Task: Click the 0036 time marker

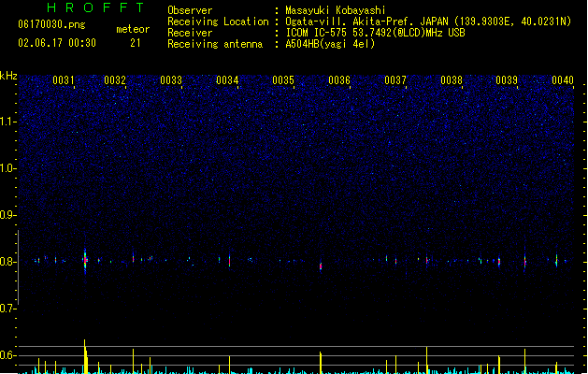Action: pyautogui.click(x=339, y=80)
